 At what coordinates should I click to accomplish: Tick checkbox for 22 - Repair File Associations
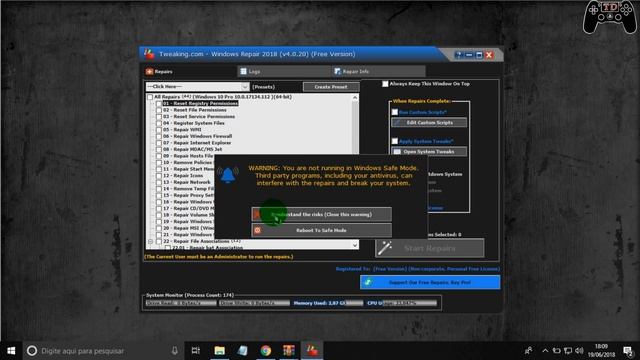pyautogui.click(x=159, y=241)
